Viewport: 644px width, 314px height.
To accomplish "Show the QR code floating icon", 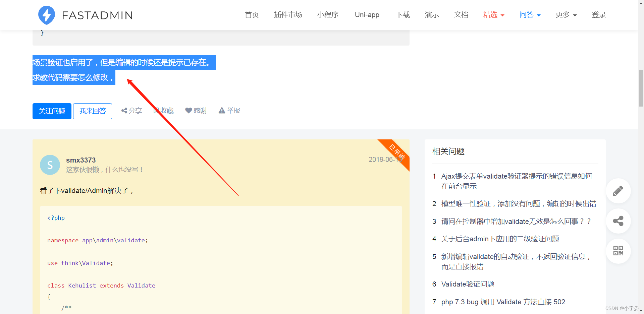I will point(618,251).
